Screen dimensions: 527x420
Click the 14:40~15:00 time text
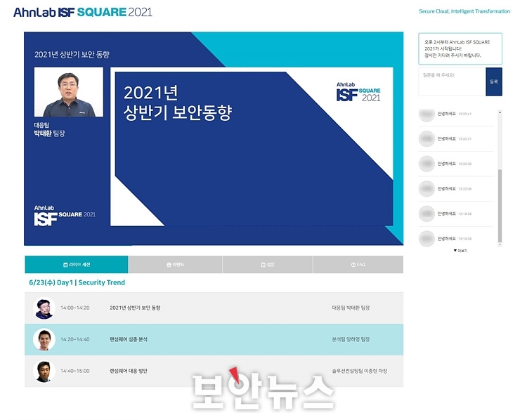[75, 371]
